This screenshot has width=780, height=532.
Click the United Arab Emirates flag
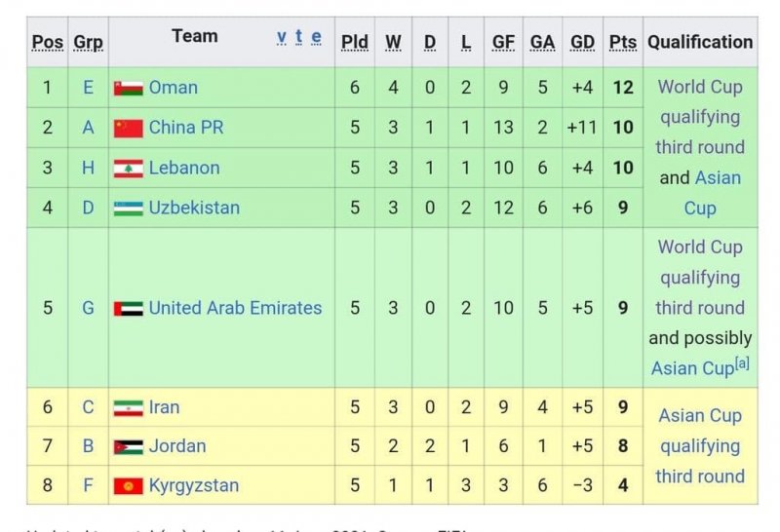(128, 308)
